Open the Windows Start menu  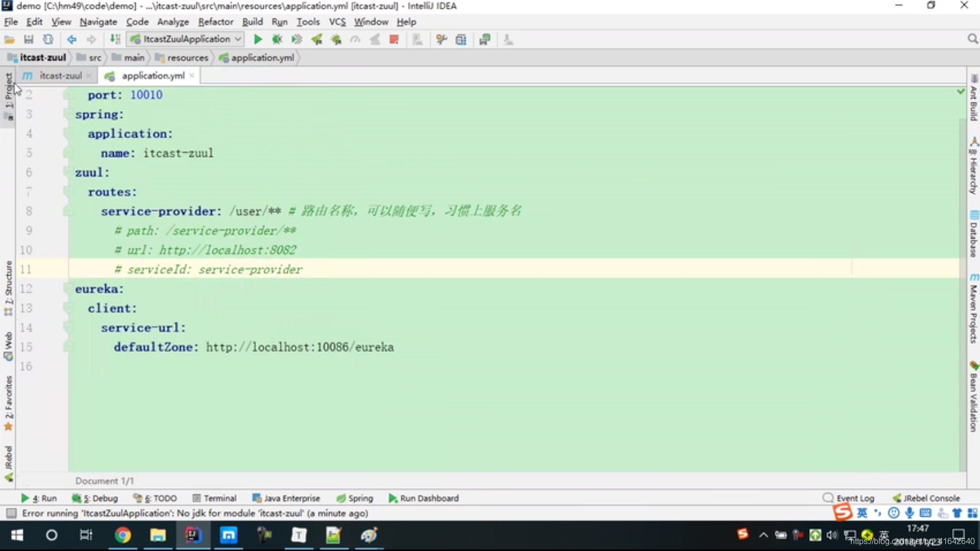tap(17, 535)
